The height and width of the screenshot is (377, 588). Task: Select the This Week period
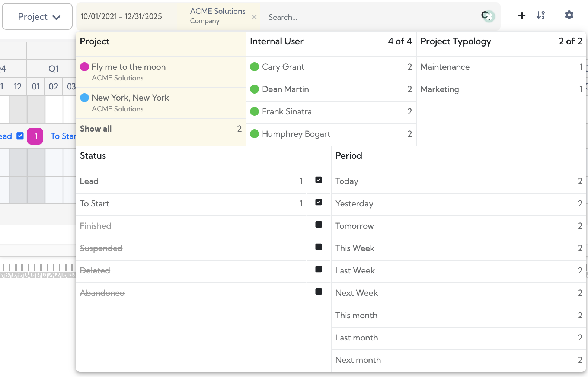(x=459, y=248)
